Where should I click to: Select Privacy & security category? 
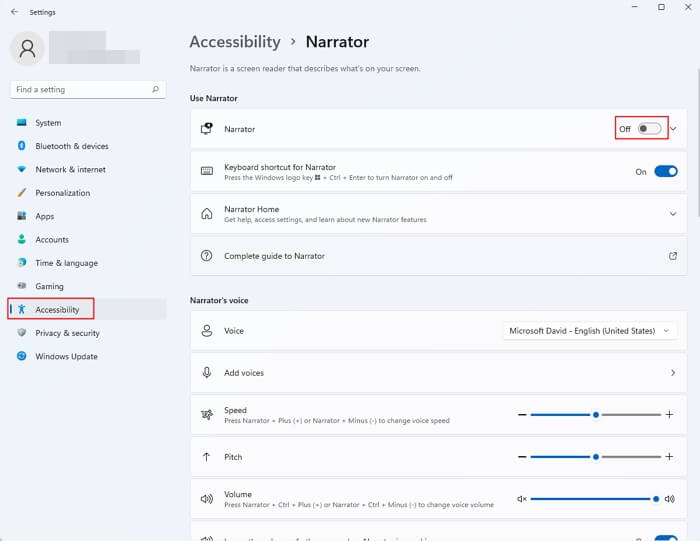click(87, 333)
